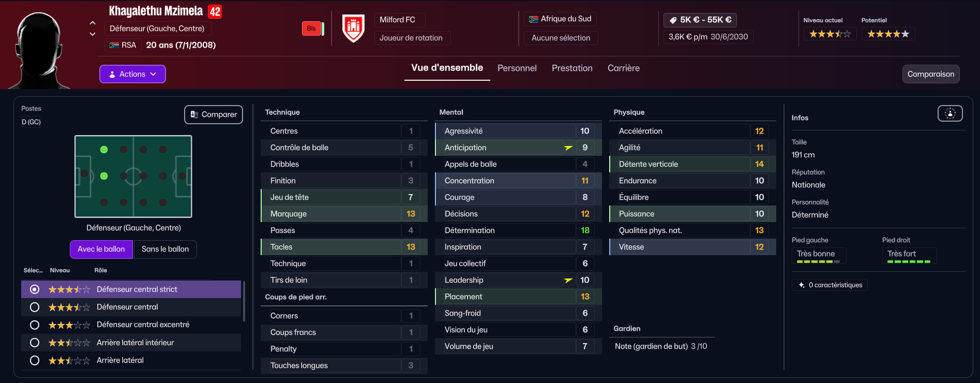Go to next player with the down chevron
This screenshot has width=980, height=383.
pyautogui.click(x=93, y=34)
